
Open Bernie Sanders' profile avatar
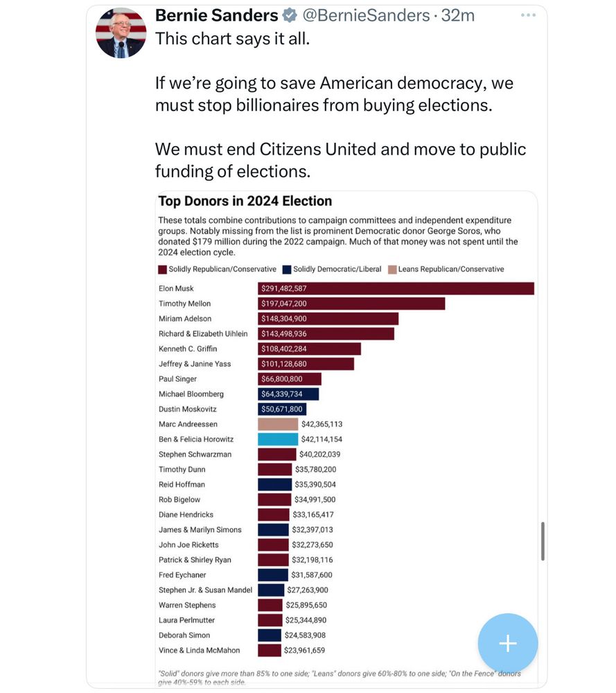[x=121, y=33]
